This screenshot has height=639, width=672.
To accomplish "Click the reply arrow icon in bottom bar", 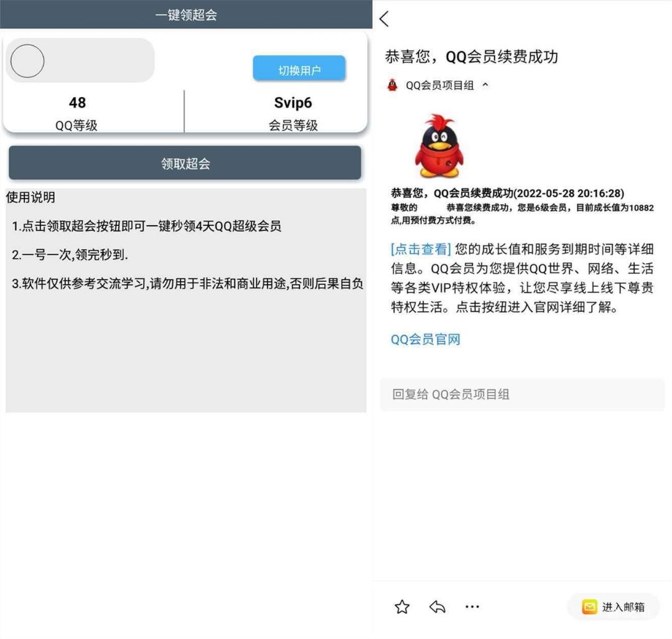I will click(437, 607).
